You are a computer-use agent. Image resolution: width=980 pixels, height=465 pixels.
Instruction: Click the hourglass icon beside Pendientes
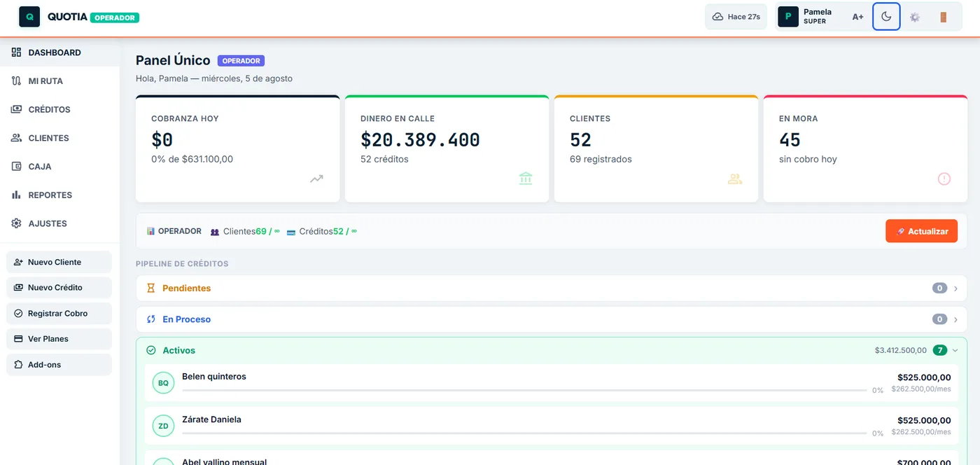coord(150,289)
